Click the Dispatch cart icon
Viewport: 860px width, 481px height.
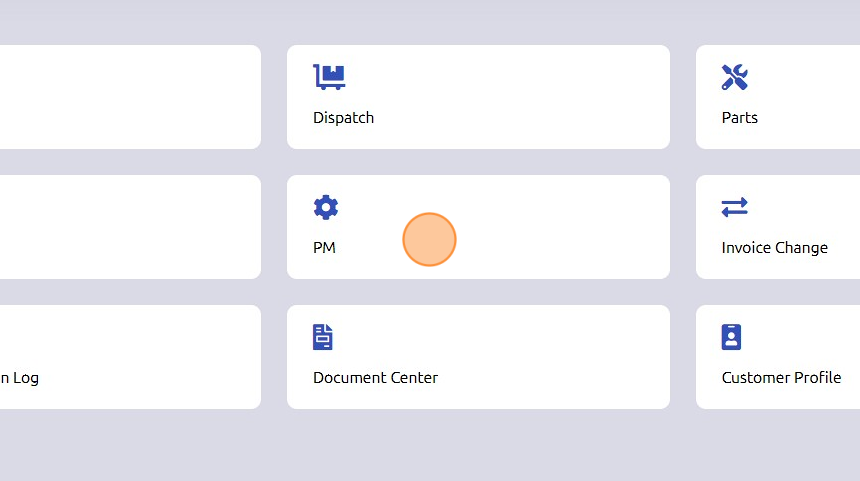click(x=329, y=77)
